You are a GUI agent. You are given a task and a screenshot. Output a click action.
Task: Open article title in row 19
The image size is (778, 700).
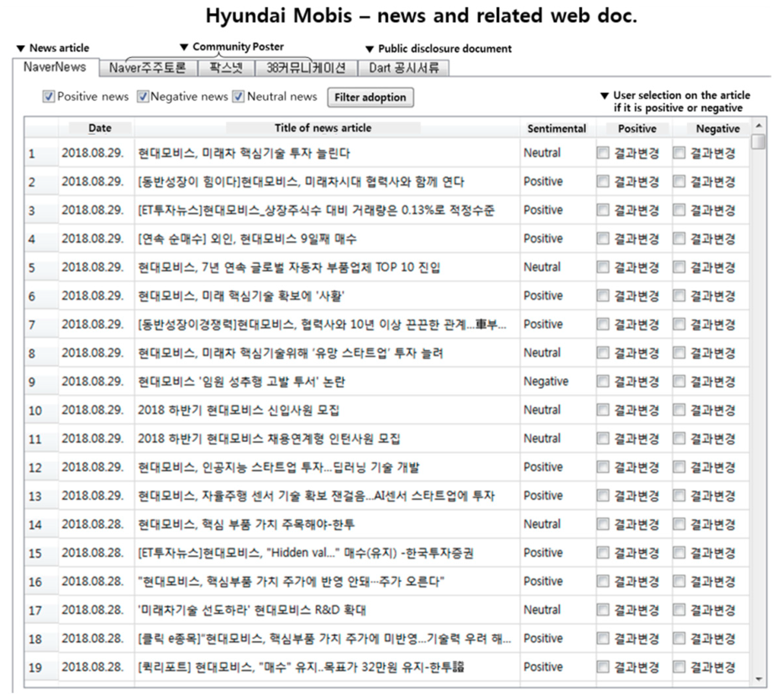301,667
